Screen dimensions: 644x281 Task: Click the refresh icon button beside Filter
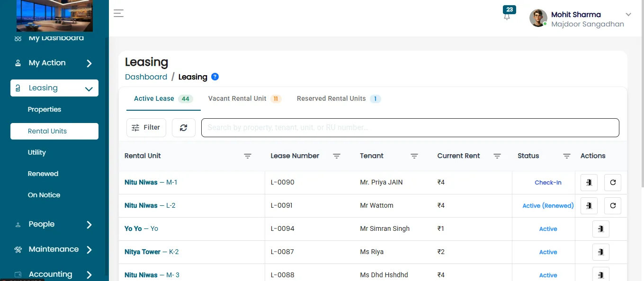tap(184, 128)
